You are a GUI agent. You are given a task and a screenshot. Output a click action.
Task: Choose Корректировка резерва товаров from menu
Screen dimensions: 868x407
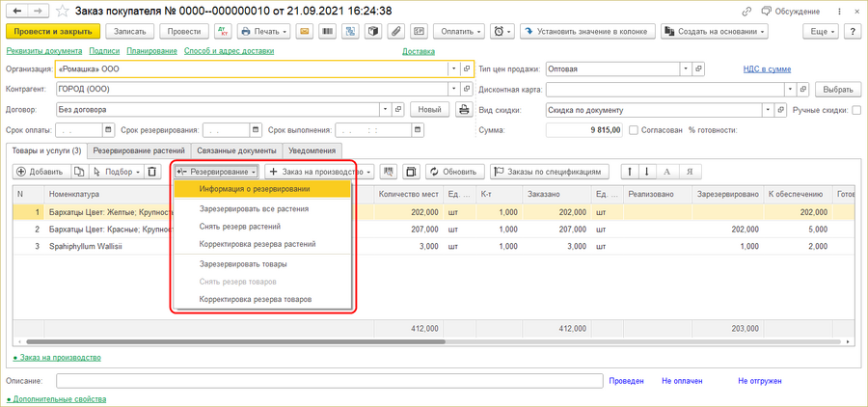255,300
